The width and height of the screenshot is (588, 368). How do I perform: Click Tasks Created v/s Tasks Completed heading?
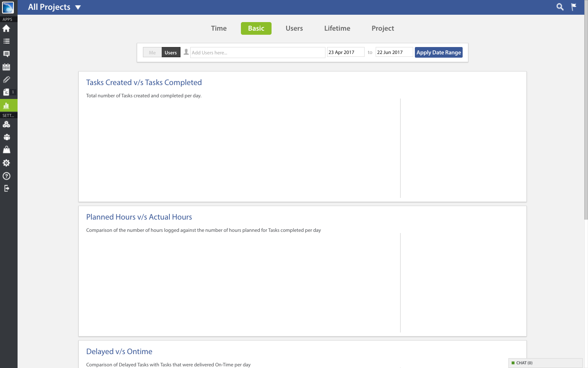[144, 83]
